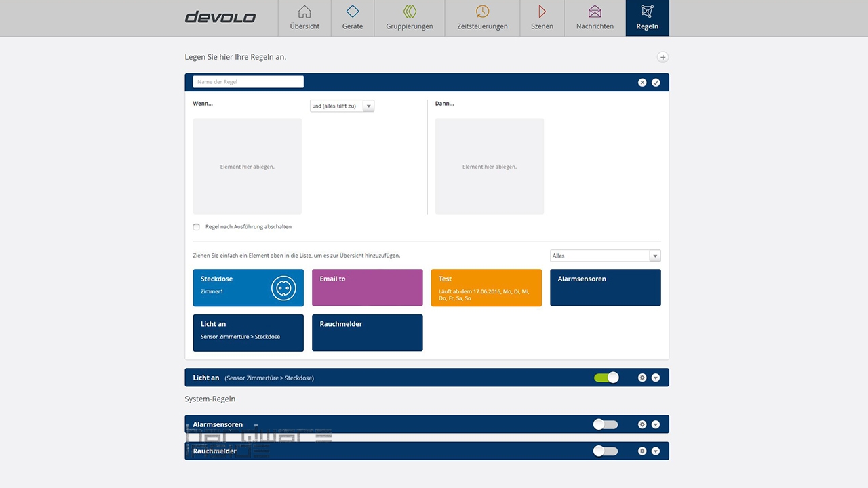Disable the Licht an rule toggle

(606, 378)
